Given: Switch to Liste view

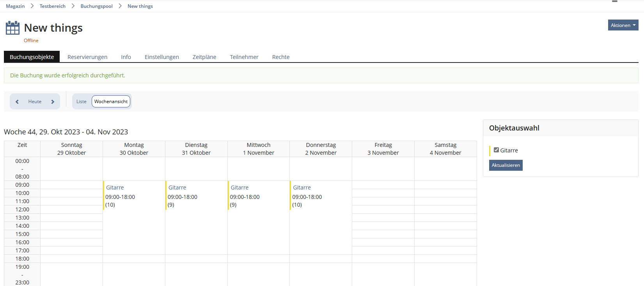Looking at the screenshot, I should pyautogui.click(x=82, y=102).
